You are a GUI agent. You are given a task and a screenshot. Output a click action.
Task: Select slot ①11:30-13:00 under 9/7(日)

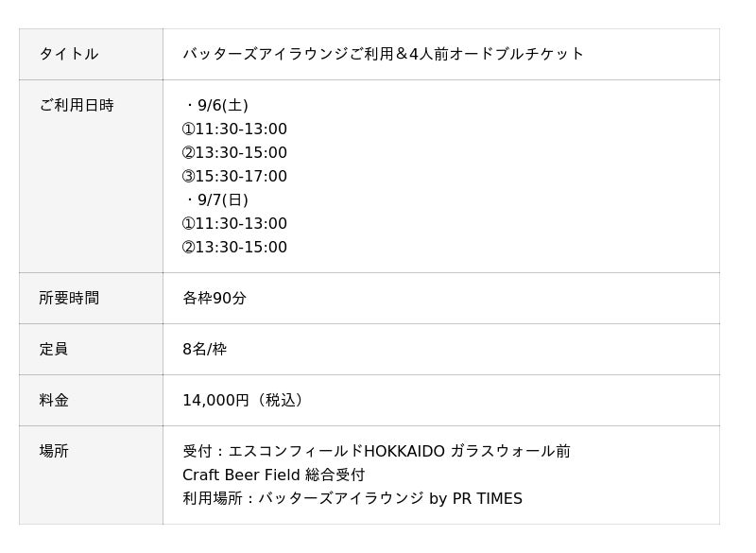[234, 223]
